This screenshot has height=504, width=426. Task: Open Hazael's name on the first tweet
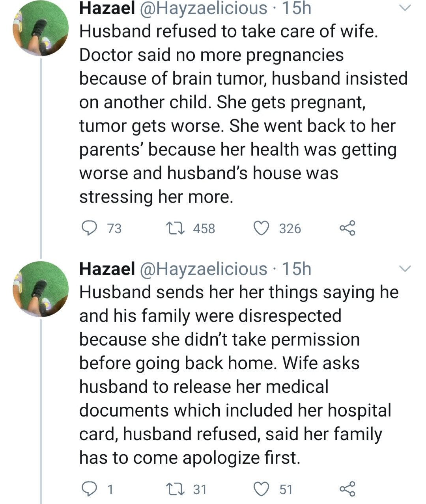click(107, 8)
